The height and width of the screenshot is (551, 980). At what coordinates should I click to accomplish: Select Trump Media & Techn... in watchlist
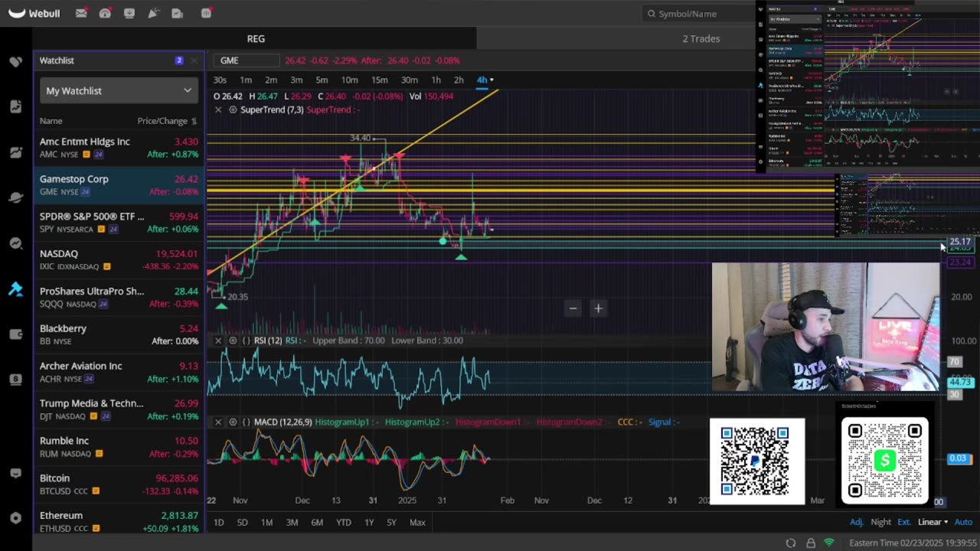pos(119,409)
